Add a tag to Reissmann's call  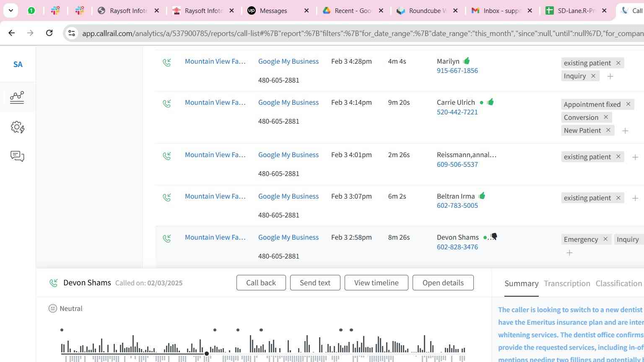click(635, 157)
